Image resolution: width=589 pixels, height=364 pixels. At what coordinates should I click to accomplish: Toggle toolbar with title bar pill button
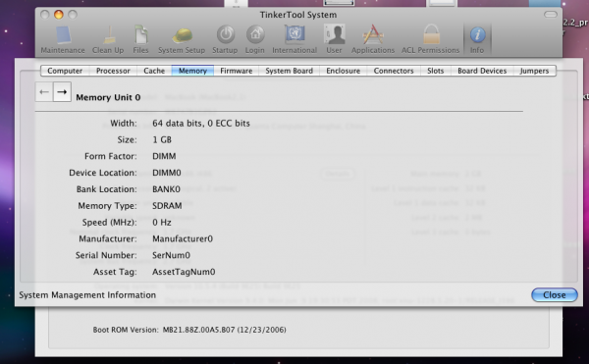(551, 15)
